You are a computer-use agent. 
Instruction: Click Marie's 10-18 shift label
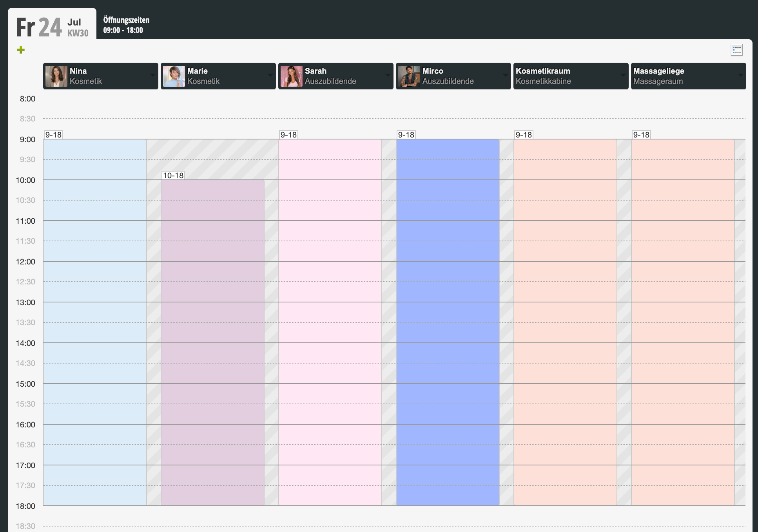pos(173,176)
